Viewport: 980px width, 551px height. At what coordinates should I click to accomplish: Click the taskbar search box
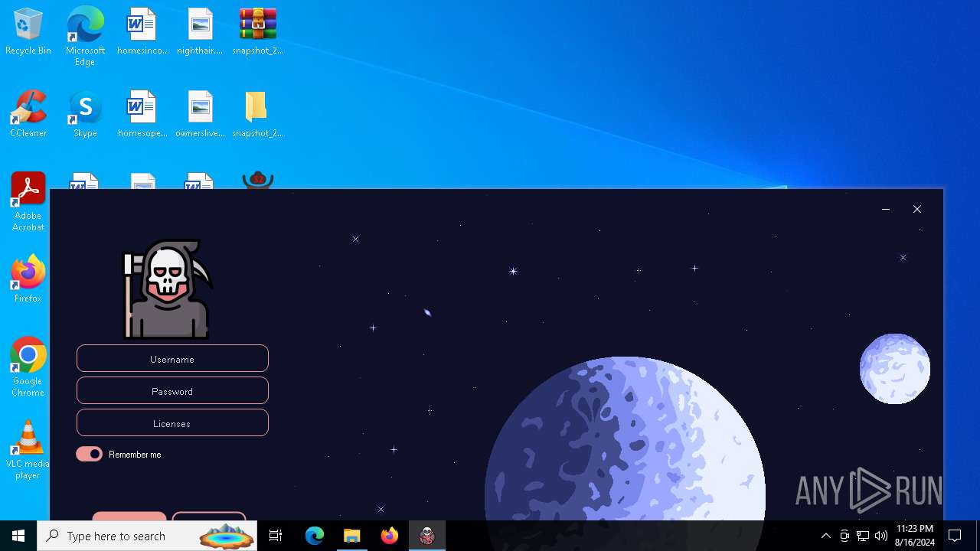tap(147, 536)
